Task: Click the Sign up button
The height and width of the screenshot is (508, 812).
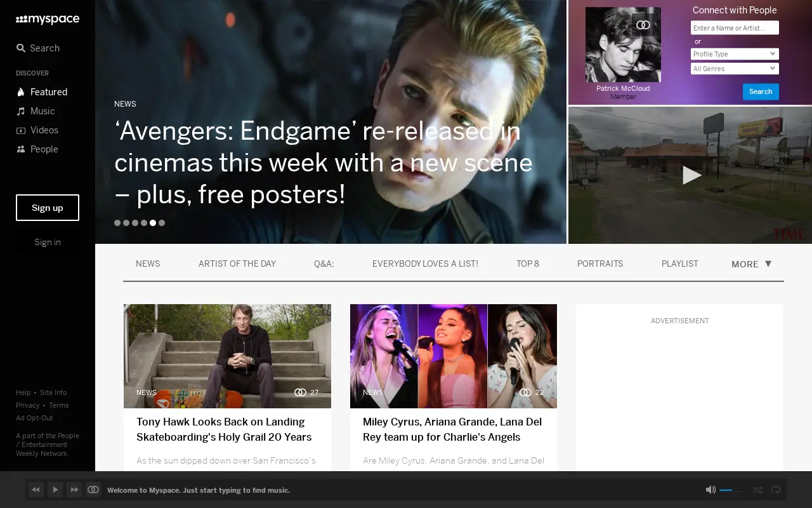Action: pos(48,208)
